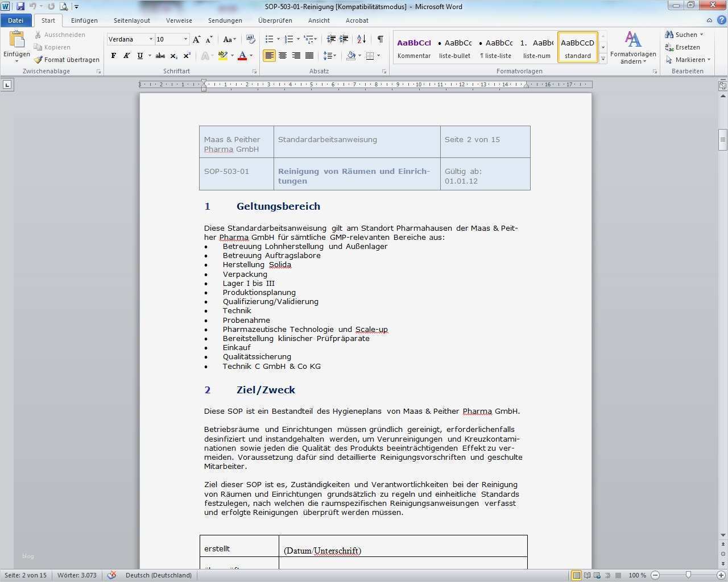Click the proofing errors icon in the status bar
Image resolution: width=728 pixels, height=582 pixels.
pos(112,575)
